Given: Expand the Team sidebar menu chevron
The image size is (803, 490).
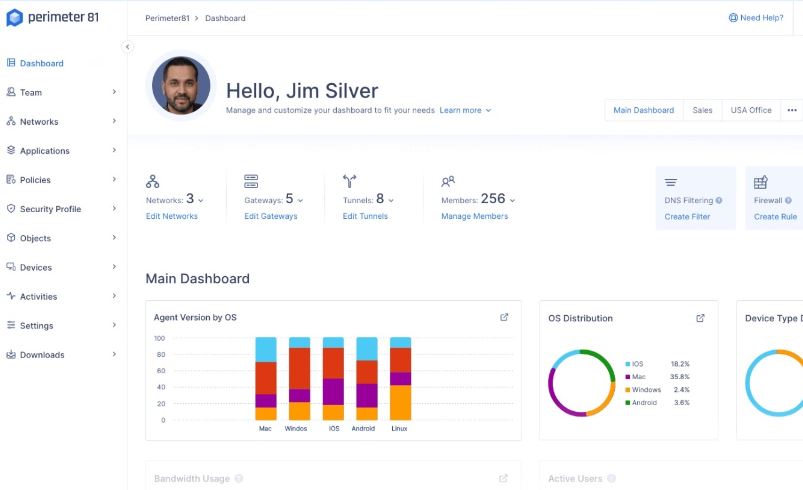Looking at the screenshot, I should pos(114,92).
